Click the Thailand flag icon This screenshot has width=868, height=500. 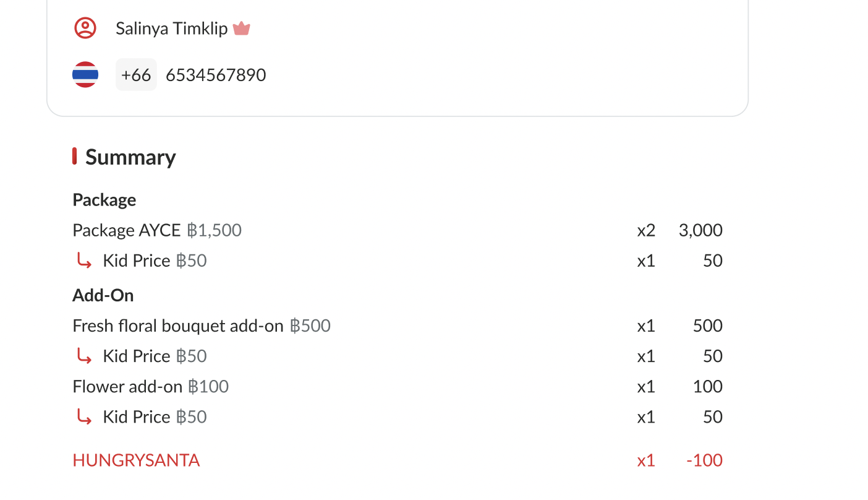(x=85, y=75)
